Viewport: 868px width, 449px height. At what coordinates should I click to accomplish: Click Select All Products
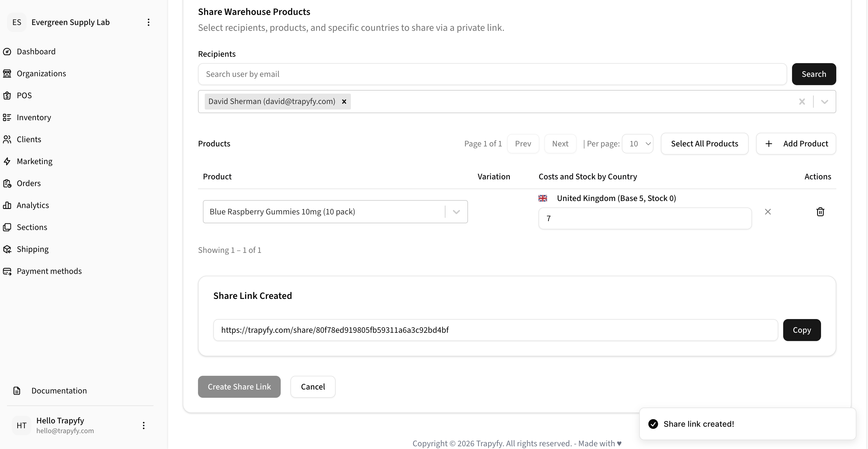pos(704,144)
